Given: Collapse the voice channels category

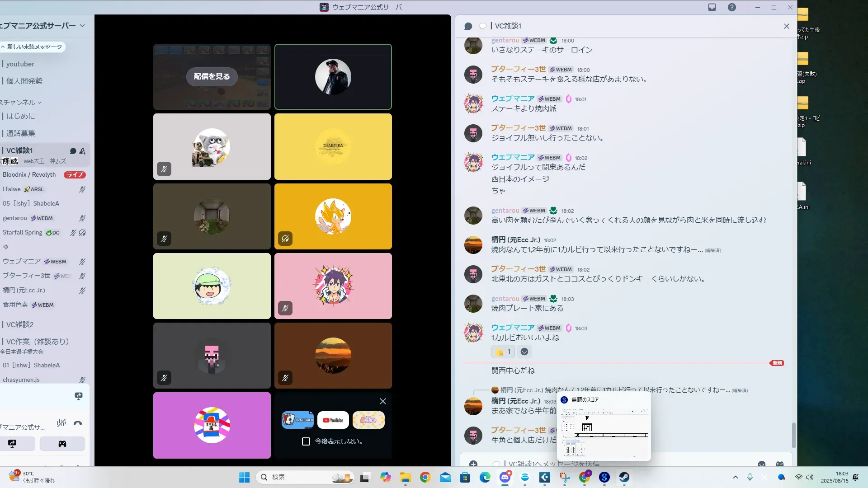Looking at the screenshot, I should point(20,103).
